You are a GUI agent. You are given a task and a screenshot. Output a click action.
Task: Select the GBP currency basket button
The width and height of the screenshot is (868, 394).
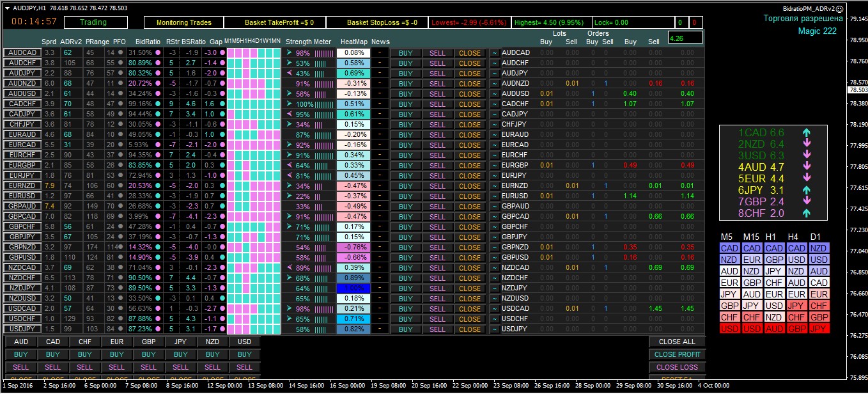pos(149,342)
